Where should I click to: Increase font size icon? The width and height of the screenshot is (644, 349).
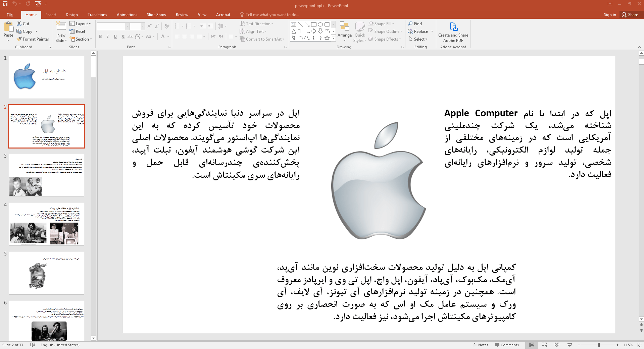[x=149, y=26]
